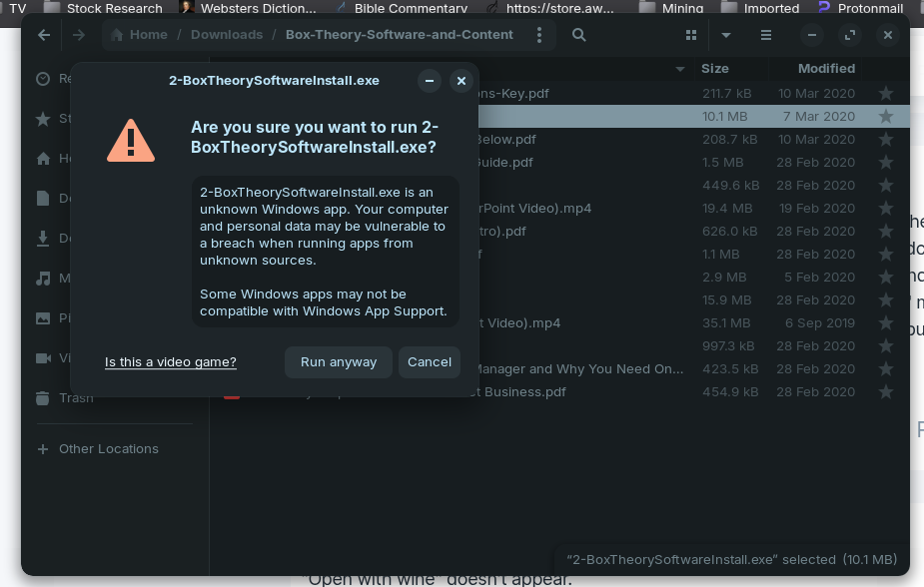Open Websters Dictionary bookmark in browser
Image resolution: width=924 pixels, height=587 pixels.
coord(248,8)
